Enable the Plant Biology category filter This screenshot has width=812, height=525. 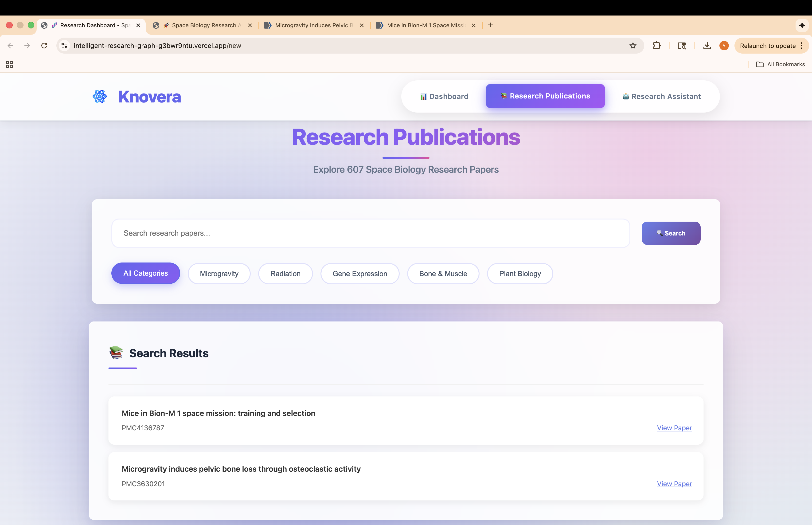coord(520,274)
